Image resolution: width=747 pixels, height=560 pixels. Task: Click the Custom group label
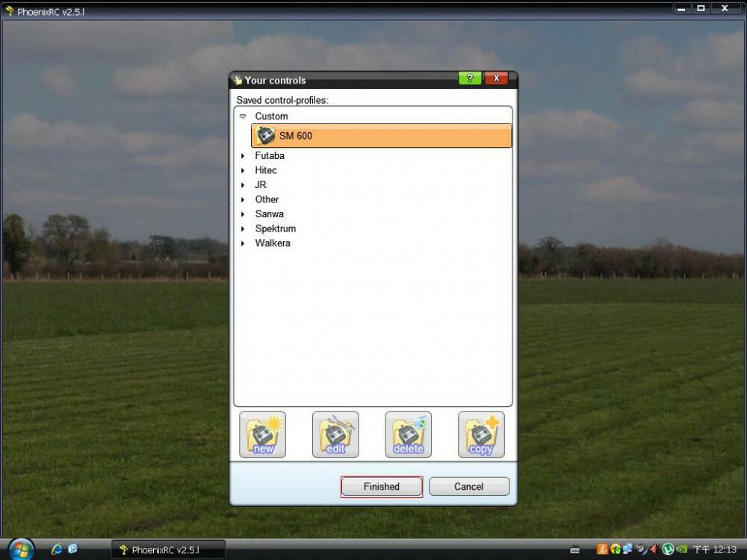click(271, 116)
